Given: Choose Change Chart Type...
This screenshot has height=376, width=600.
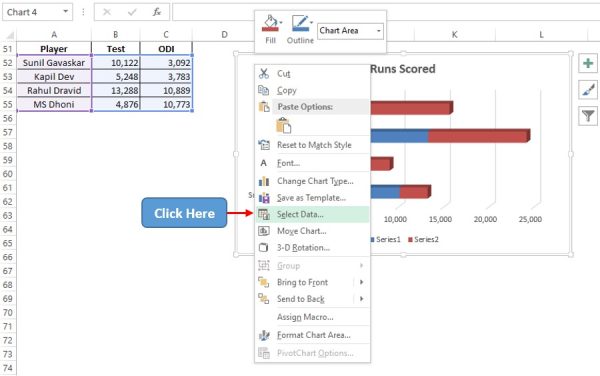Looking at the screenshot, I should pyautogui.click(x=313, y=181).
